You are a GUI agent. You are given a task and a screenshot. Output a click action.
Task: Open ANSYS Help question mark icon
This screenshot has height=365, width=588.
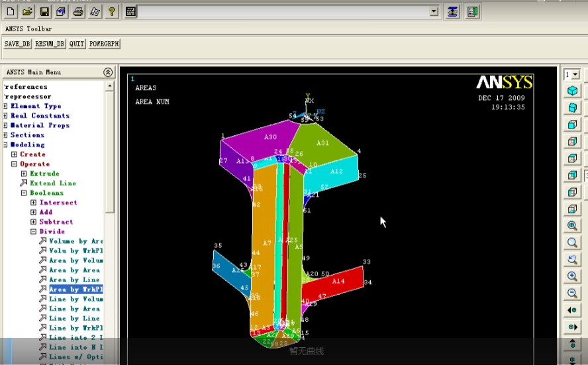(112, 12)
